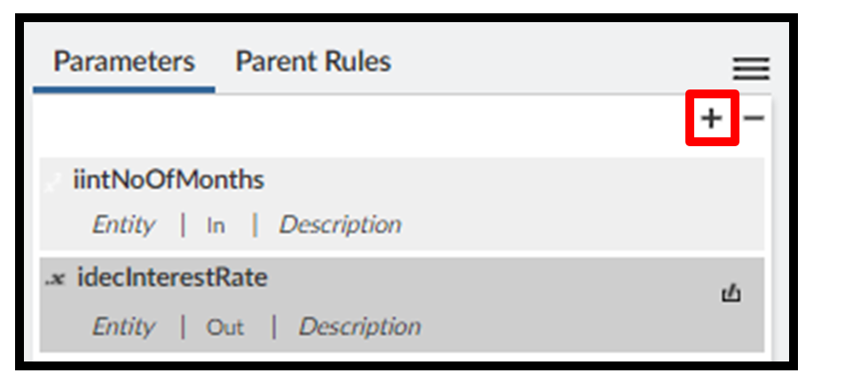
Task: Click the faint type icon beside iintNoOfMonths
Action: pyautogui.click(x=55, y=182)
